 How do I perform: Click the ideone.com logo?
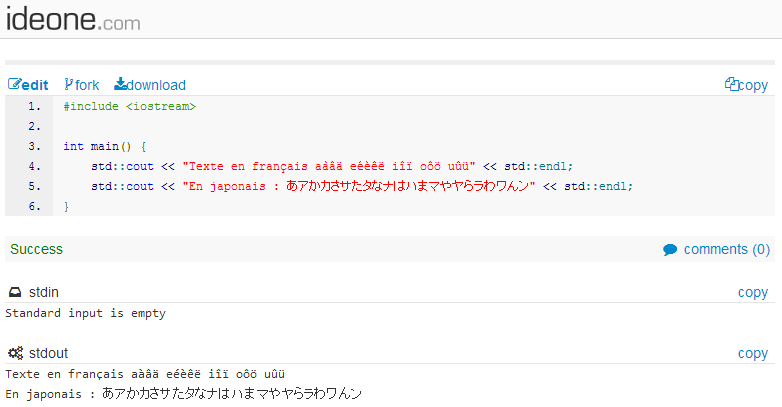73,19
